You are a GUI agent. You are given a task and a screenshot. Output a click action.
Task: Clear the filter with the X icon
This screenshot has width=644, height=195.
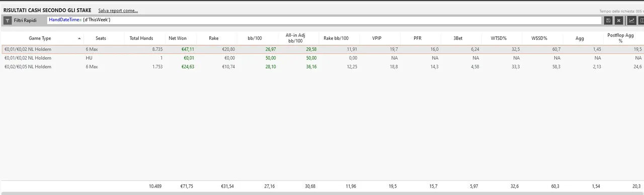click(619, 21)
